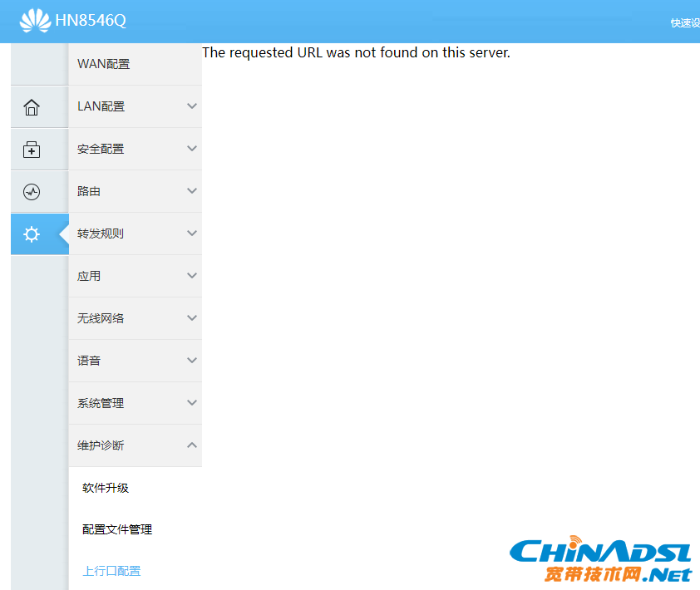Viewport: 700px width, 590px height.
Task: Expand the 转发规则 chevron
Action: click(x=192, y=234)
